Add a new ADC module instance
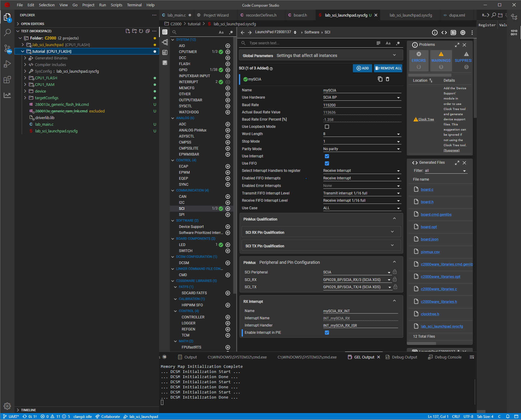 coord(228,124)
